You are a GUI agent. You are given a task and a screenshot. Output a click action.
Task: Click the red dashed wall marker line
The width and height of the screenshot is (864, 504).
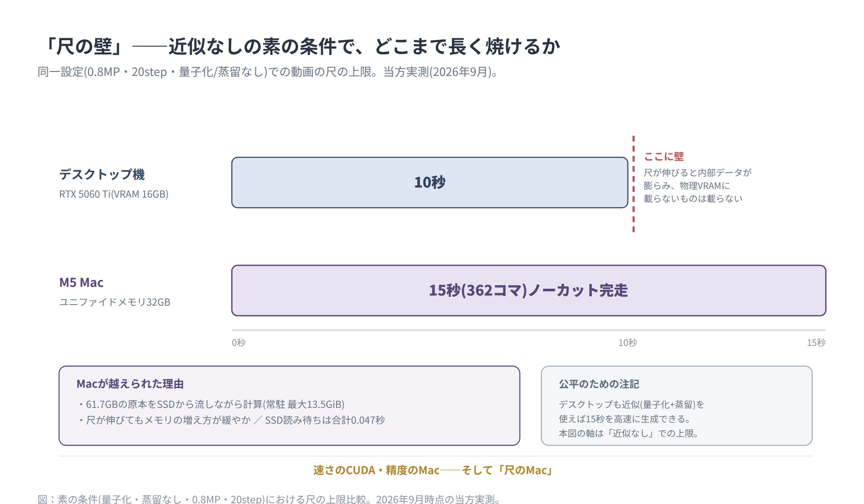(x=634, y=184)
